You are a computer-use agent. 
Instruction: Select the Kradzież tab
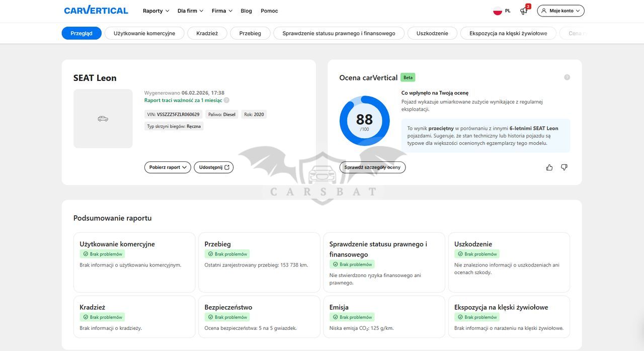207,33
